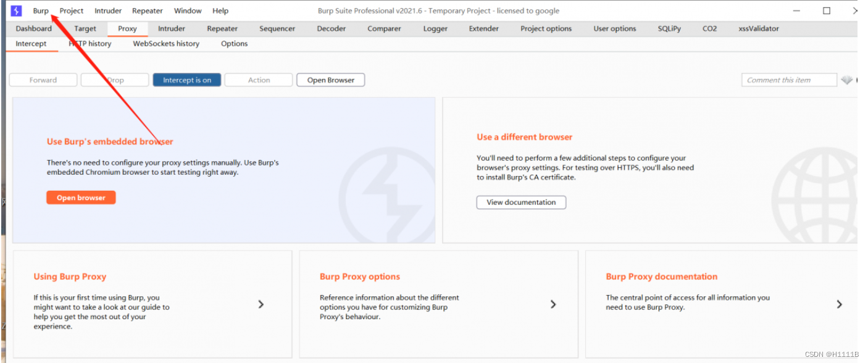This screenshot has height=363, width=868.
Task: Open the Burp menu
Action: 41,10
